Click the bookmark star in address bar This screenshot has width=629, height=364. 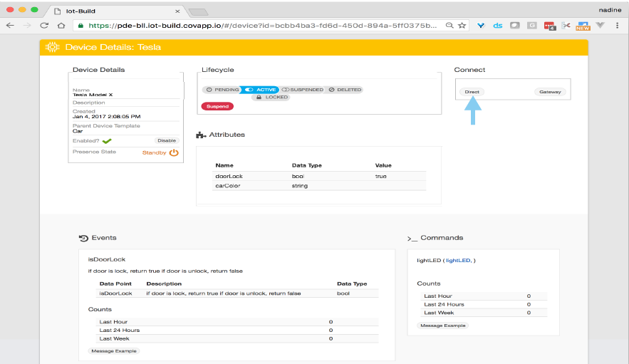tap(462, 25)
